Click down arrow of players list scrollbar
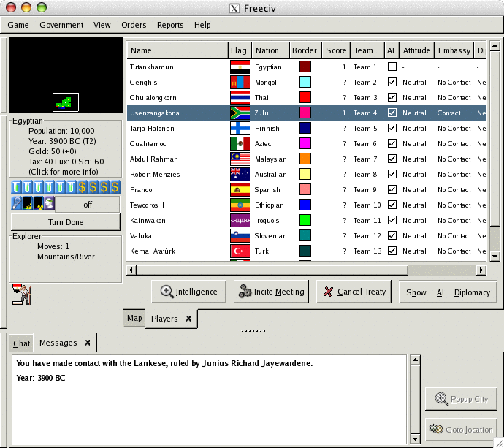The image size is (504, 448). (x=495, y=257)
